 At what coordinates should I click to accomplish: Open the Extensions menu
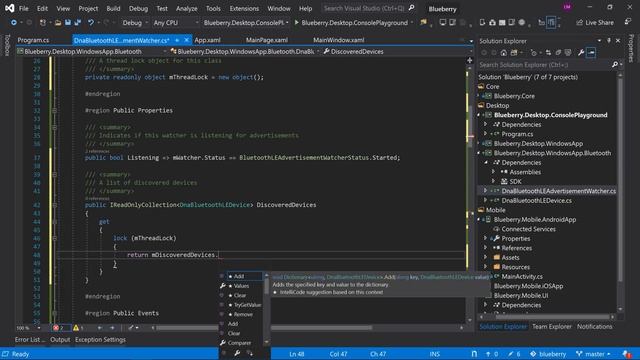[x=244, y=8]
